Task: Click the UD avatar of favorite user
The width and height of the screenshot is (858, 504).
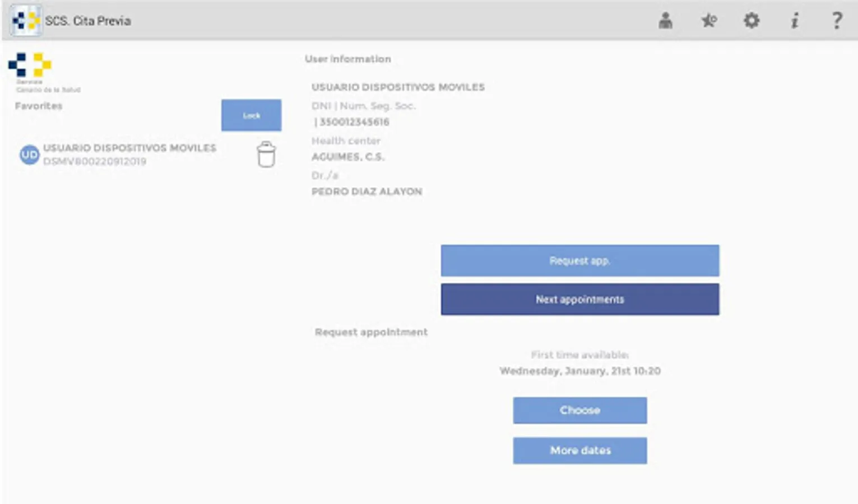Action: (x=29, y=155)
